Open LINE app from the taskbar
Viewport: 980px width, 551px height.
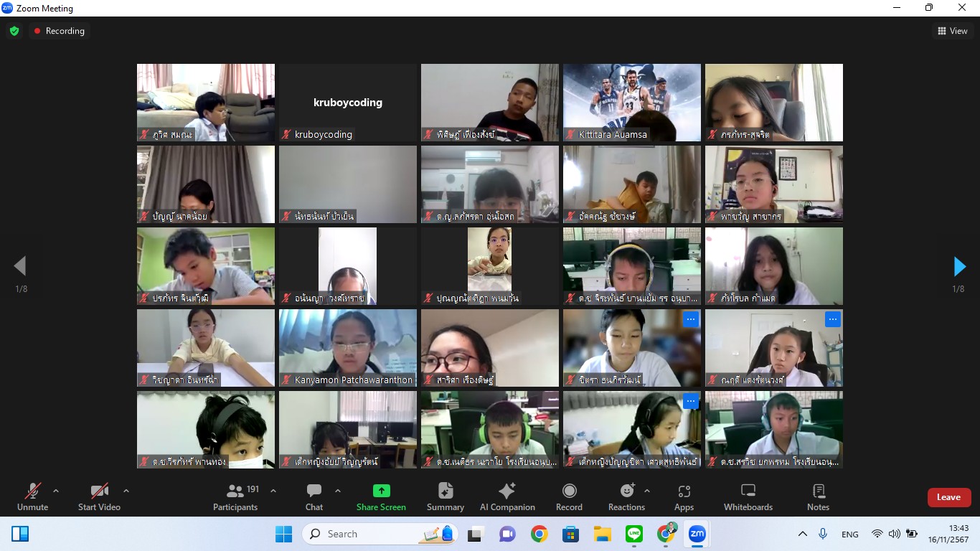(633, 534)
